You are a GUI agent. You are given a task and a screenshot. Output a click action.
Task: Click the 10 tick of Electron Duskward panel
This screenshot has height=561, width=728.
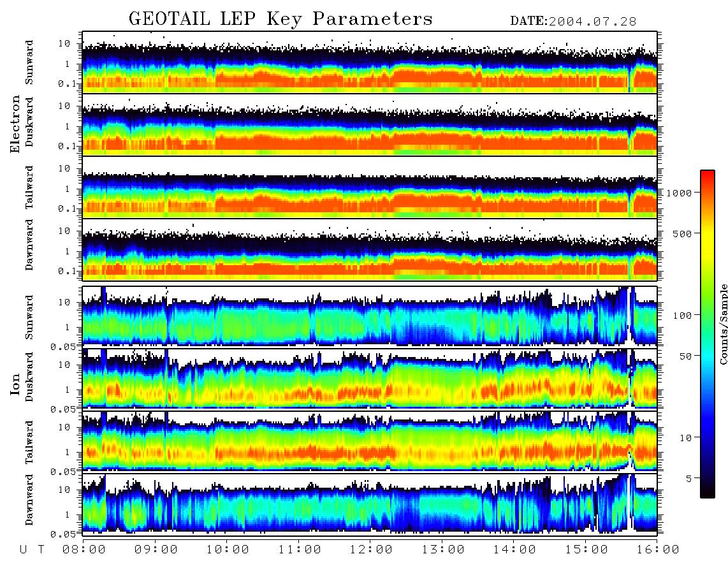pos(64,106)
